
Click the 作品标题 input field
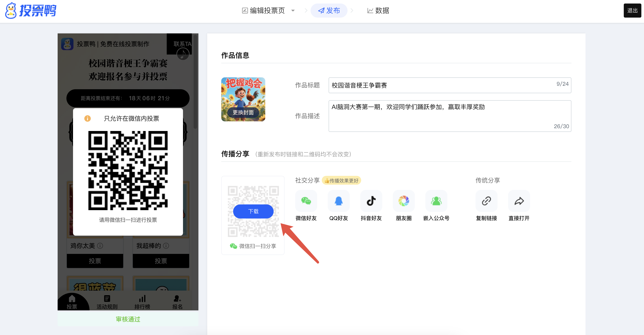click(450, 85)
